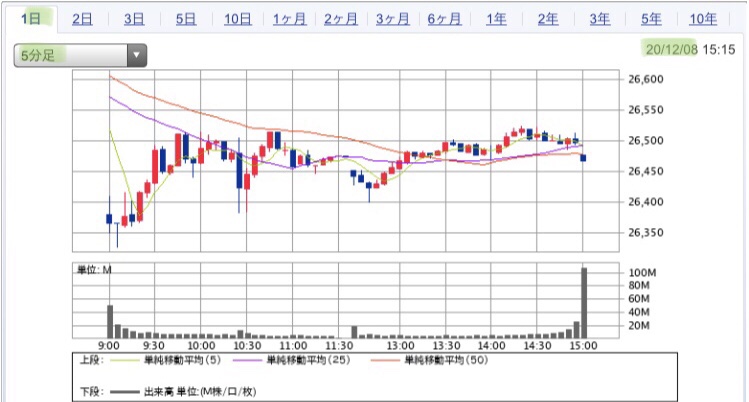
Task: Click the 出来高 volume legend entry
Action: [200, 392]
